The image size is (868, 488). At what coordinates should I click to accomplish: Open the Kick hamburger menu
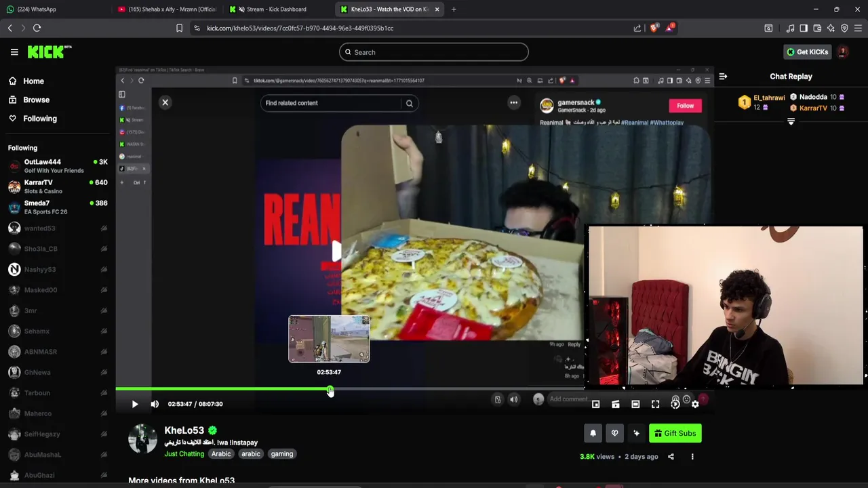[x=14, y=52]
